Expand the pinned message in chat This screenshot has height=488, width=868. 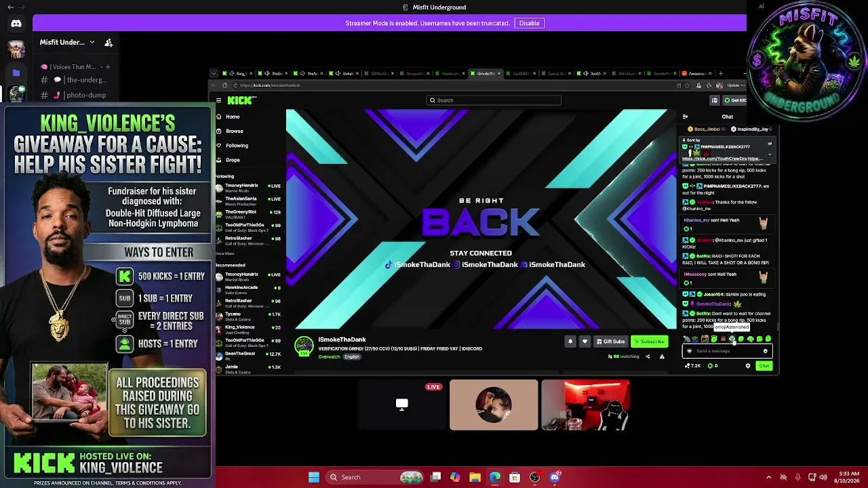pyautogui.click(x=770, y=154)
